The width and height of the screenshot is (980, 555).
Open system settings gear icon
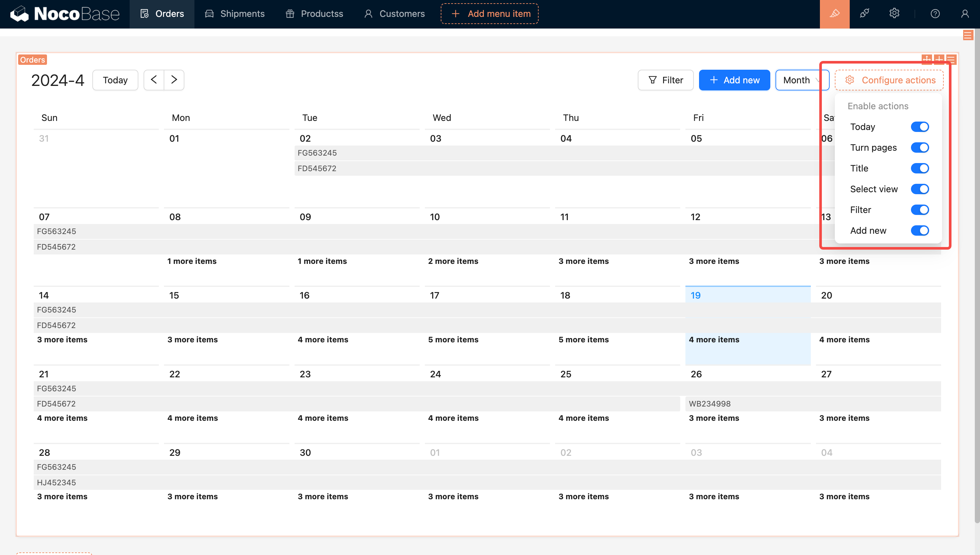894,14
